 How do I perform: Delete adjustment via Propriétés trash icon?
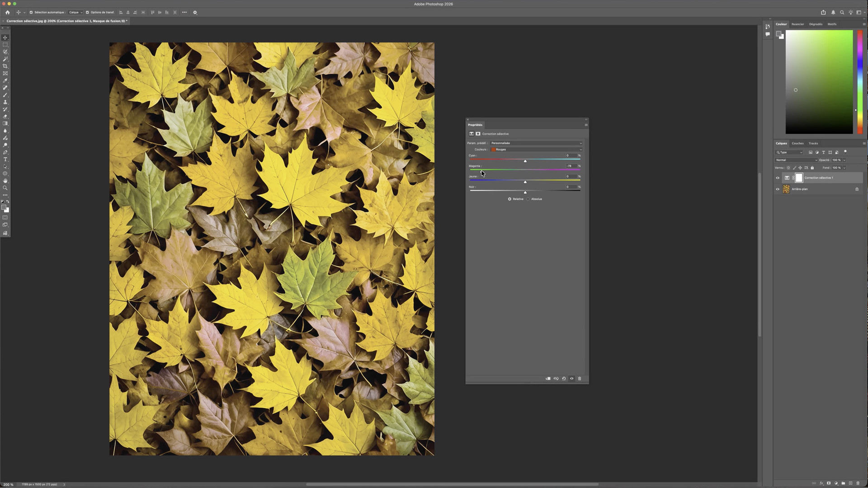click(x=580, y=379)
